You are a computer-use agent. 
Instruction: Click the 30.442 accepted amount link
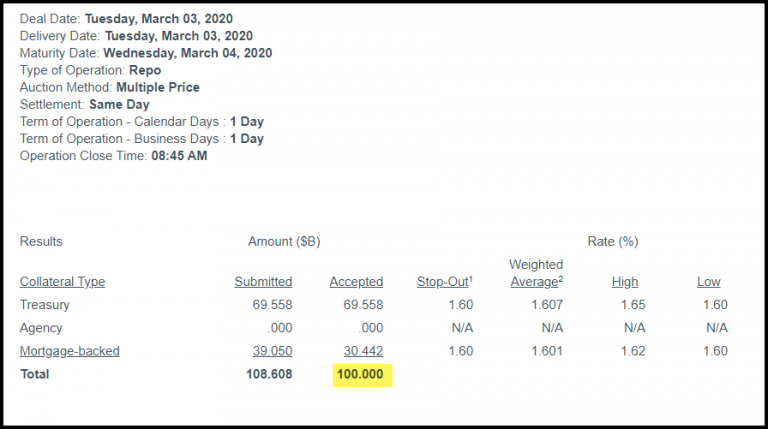click(x=362, y=351)
